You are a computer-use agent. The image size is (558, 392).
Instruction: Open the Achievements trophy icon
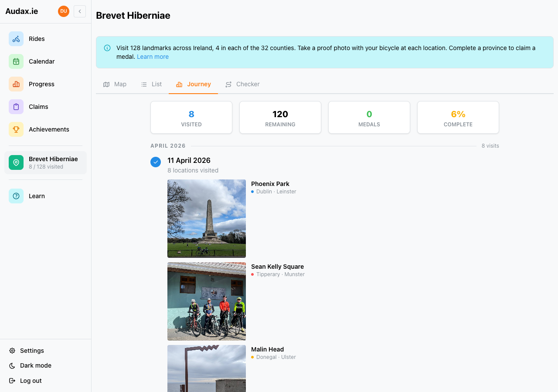point(16,129)
